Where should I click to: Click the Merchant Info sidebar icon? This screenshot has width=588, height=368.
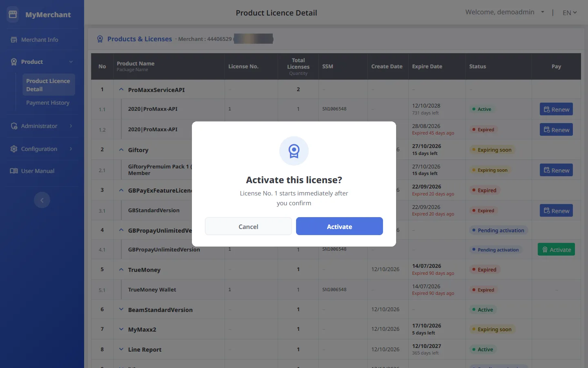click(14, 40)
